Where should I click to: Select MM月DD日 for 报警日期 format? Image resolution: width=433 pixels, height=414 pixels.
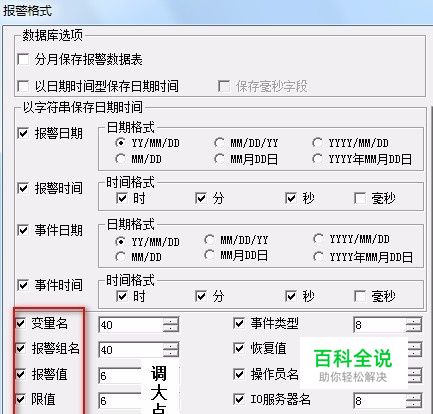pos(219,159)
